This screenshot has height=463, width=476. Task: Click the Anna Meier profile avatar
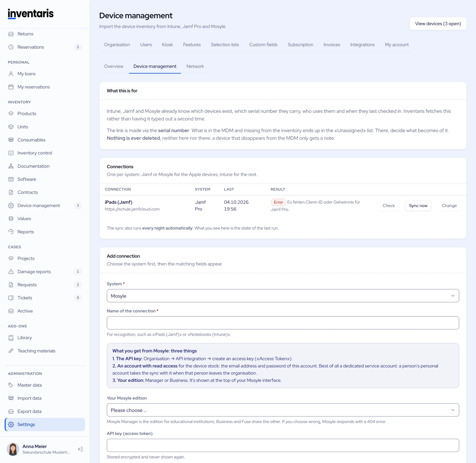(x=13, y=449)
